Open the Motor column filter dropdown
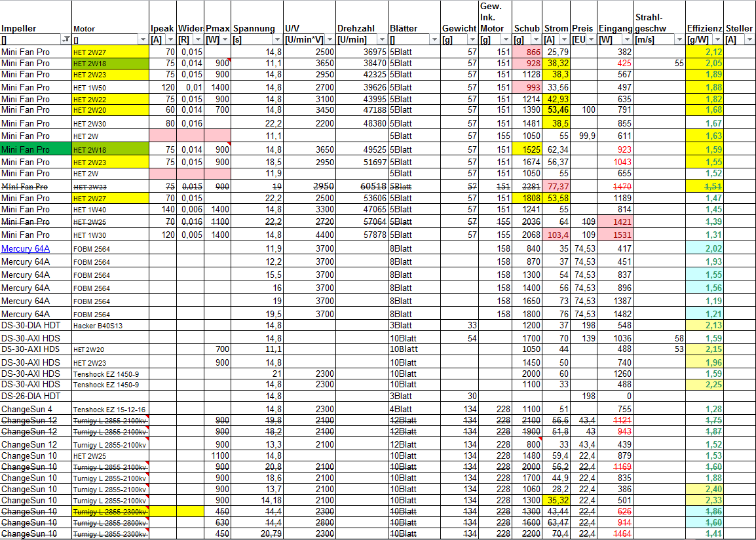 (143, 40)
